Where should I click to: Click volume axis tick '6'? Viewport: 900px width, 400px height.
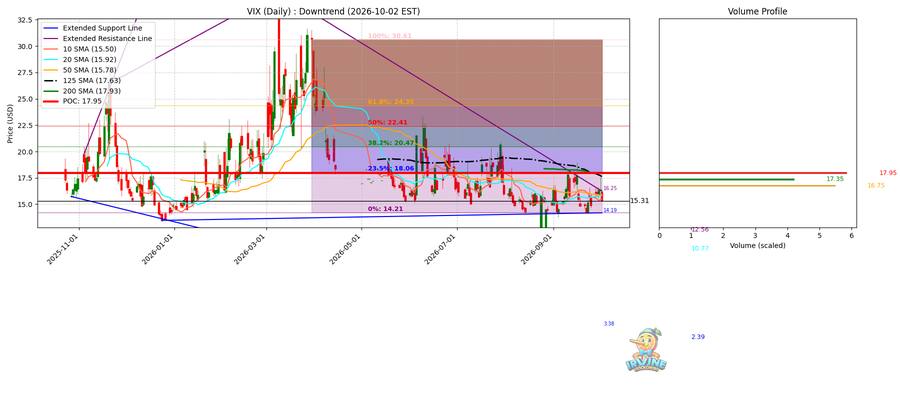pyautogui.click(x=852, y=235)
